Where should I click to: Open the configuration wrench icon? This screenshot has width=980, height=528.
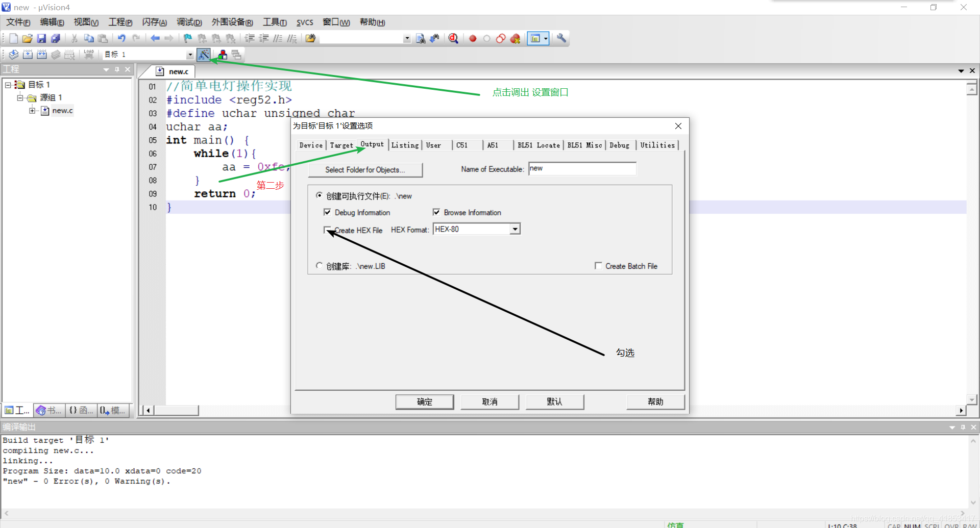[x=561, y=38]
